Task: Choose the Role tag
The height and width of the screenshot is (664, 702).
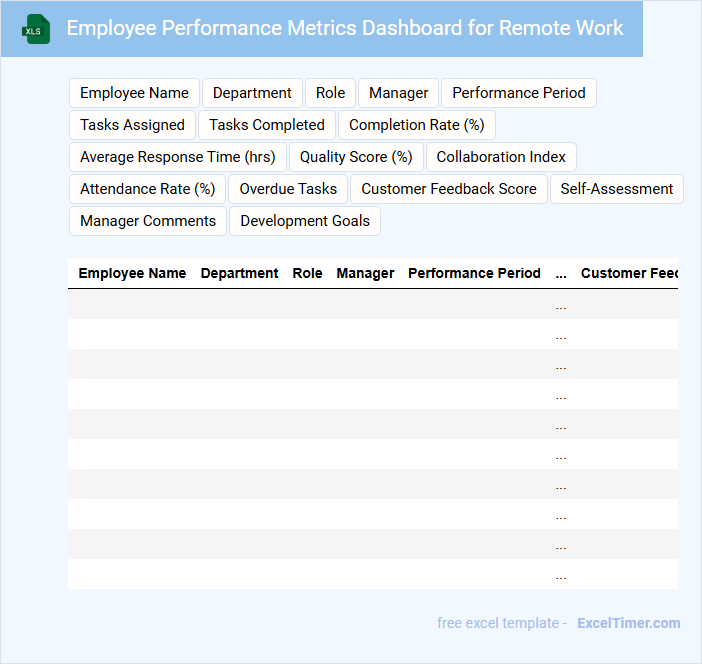Action: pyautogui.click(x=330, y=93)
